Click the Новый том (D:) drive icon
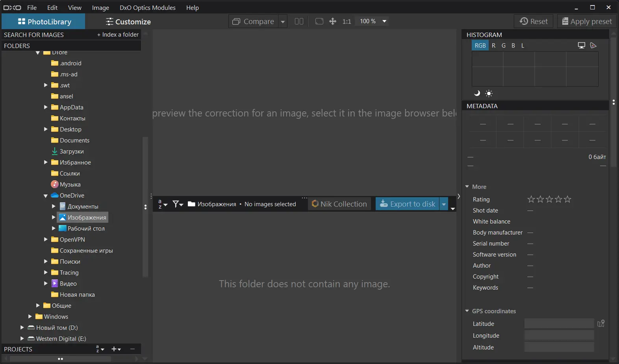 coord(31,327)
